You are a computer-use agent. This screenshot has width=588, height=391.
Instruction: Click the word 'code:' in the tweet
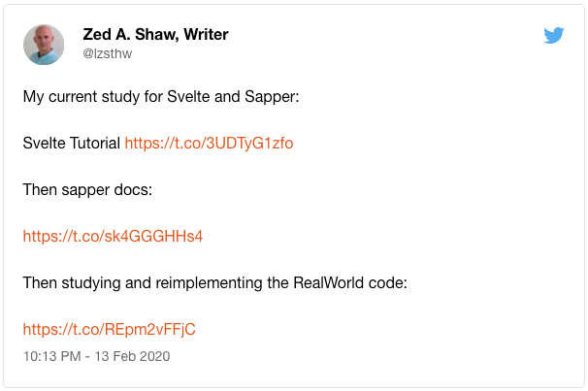tap(388, 283)
